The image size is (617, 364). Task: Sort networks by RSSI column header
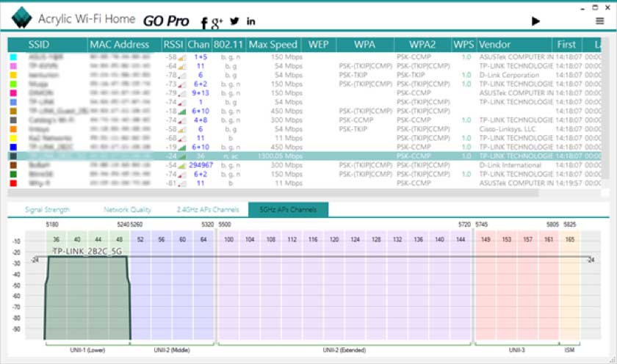173,44
